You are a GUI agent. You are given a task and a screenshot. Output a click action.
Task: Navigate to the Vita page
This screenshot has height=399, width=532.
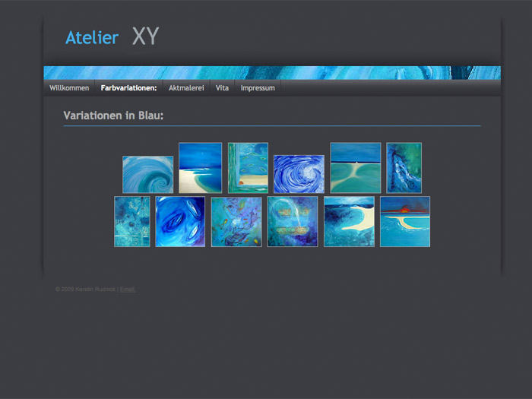click(222, 88)
